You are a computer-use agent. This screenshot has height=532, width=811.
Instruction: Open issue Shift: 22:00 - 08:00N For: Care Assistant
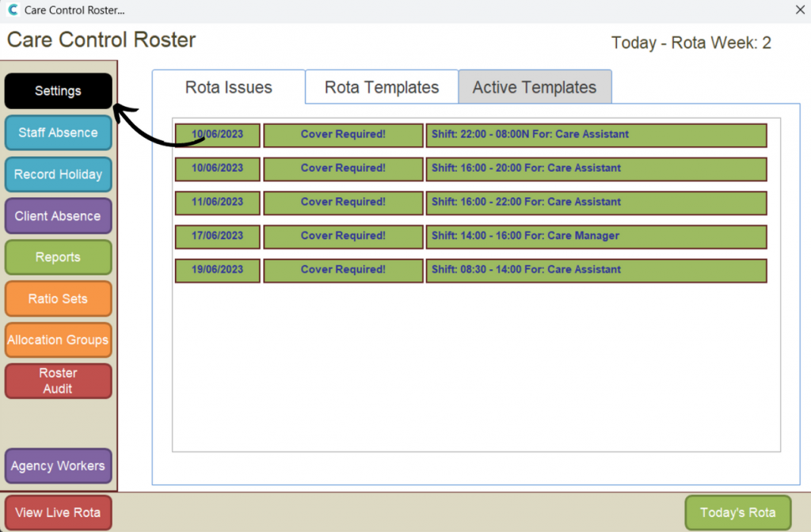pos(596,135)
